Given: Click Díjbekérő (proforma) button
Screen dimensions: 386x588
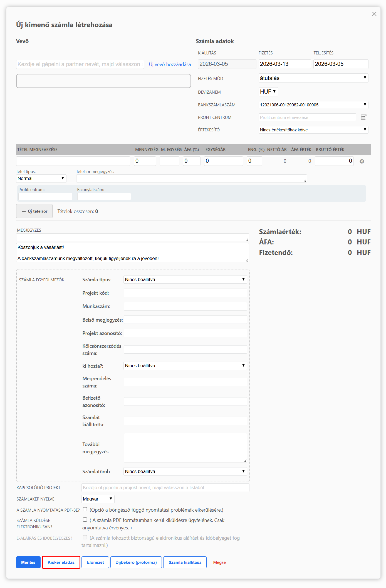Looking at the screenshot, I should tap(136, 562).
